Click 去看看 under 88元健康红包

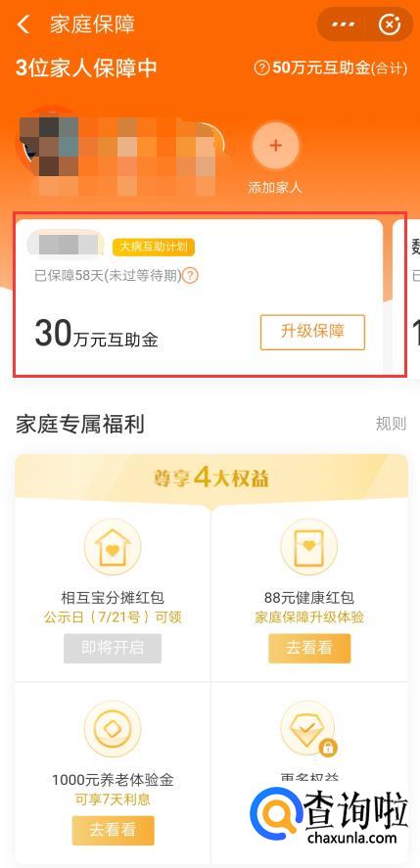[x=309, y=648]
